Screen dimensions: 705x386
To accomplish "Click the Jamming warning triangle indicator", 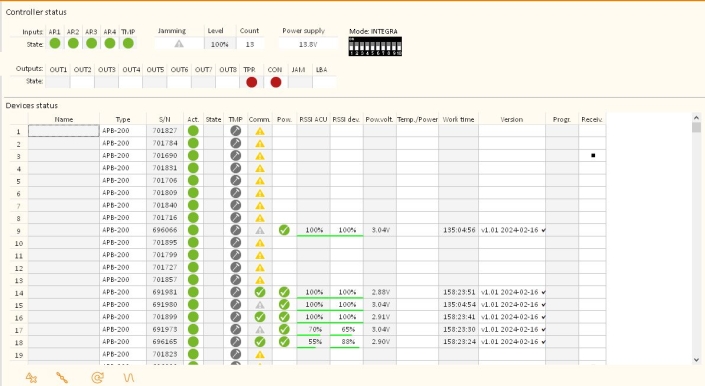I will [x=179, y=44].
